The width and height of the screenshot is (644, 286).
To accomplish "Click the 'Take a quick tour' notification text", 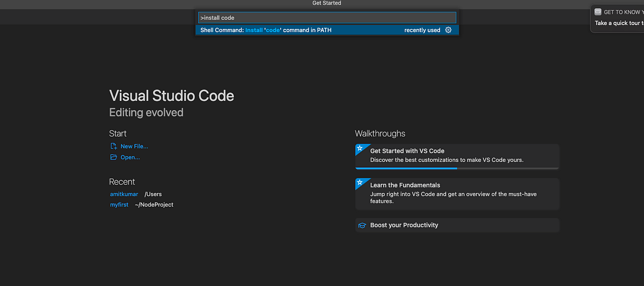I will click(x=619, y=23).
